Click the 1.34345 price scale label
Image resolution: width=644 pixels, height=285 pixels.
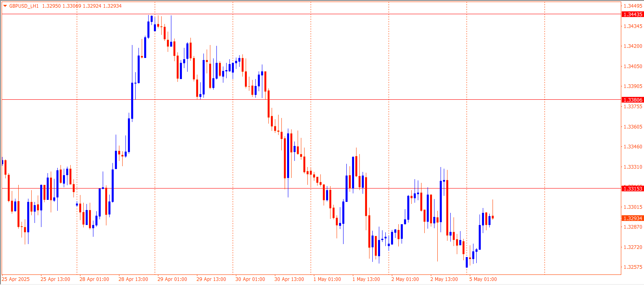(633, 26)
